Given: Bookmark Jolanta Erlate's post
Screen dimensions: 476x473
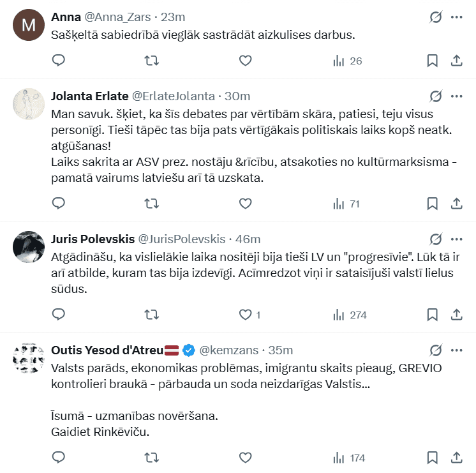Looking at the screenshot, I should click(x=432, y=204).
